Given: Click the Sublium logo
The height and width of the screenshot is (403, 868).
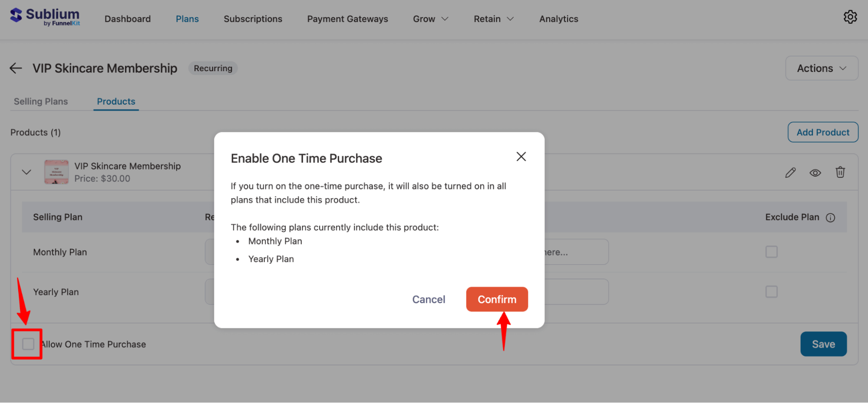Looking at the screenshot, I should 45,16.
